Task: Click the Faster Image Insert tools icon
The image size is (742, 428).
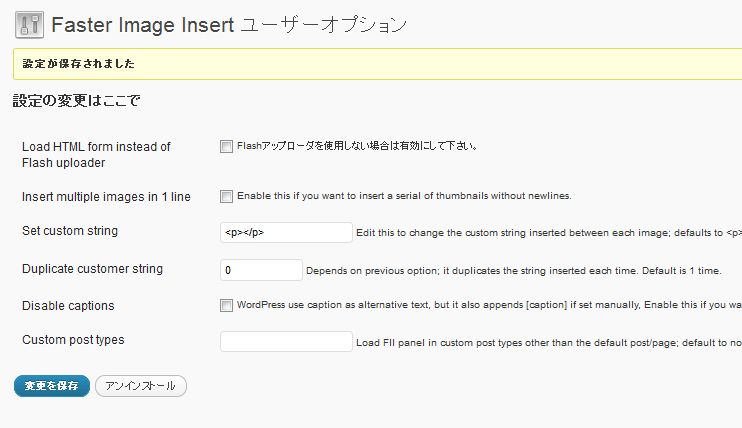Action: (29, 25)
